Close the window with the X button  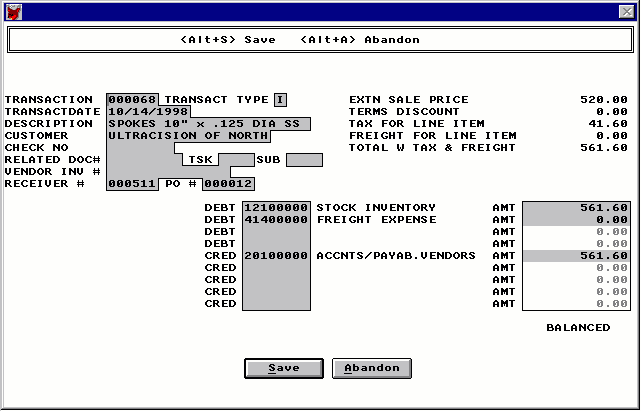tap(626, 12)
